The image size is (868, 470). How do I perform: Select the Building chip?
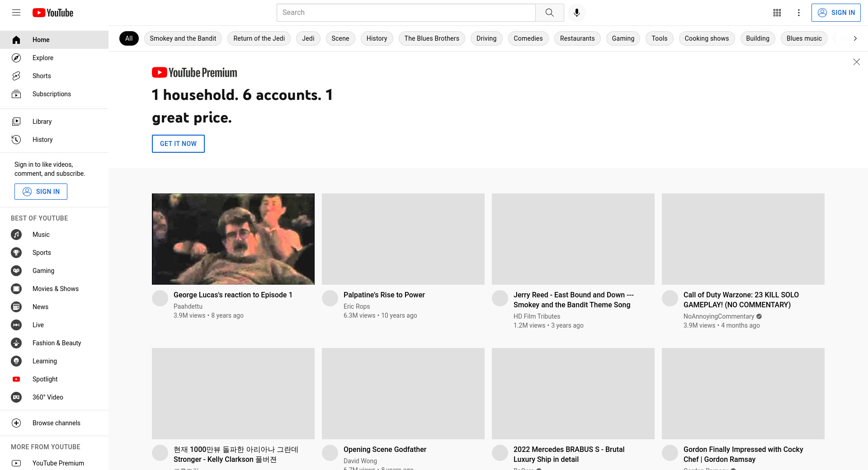pyautogui.click(x=758, y=38)
